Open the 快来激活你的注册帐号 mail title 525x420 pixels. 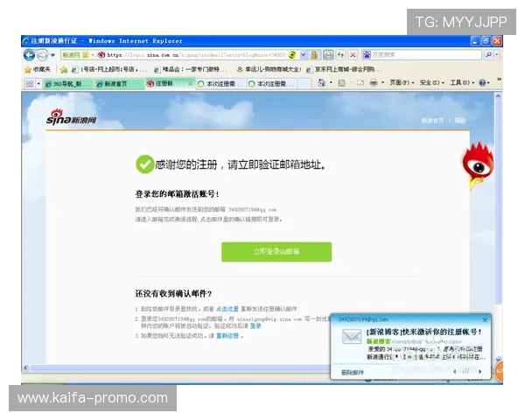pos(424,332)
